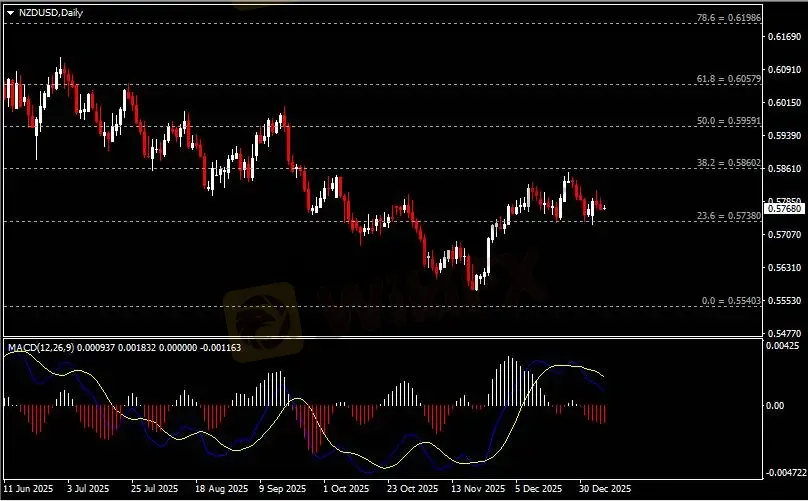Click -0.004722 on the MACD scale
The image size is (808, 501).
(785, 473)
